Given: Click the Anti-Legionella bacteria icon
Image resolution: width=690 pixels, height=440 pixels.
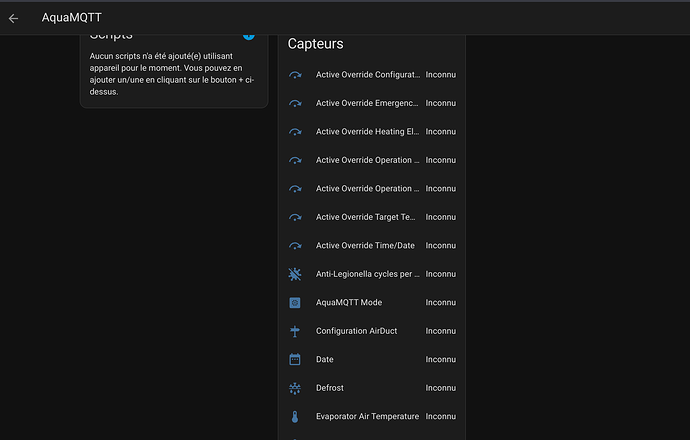Looking at the screenshot, I should 295,274.
